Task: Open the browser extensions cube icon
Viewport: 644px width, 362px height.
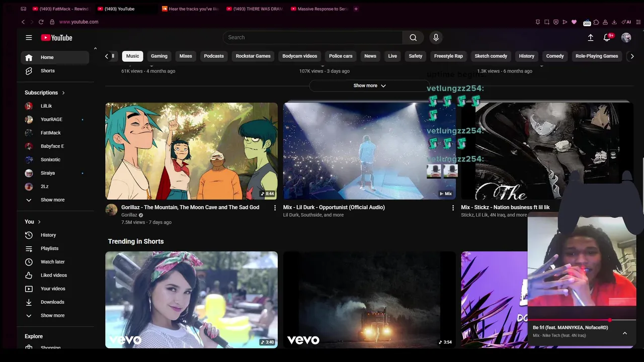Action: [596, 22]
